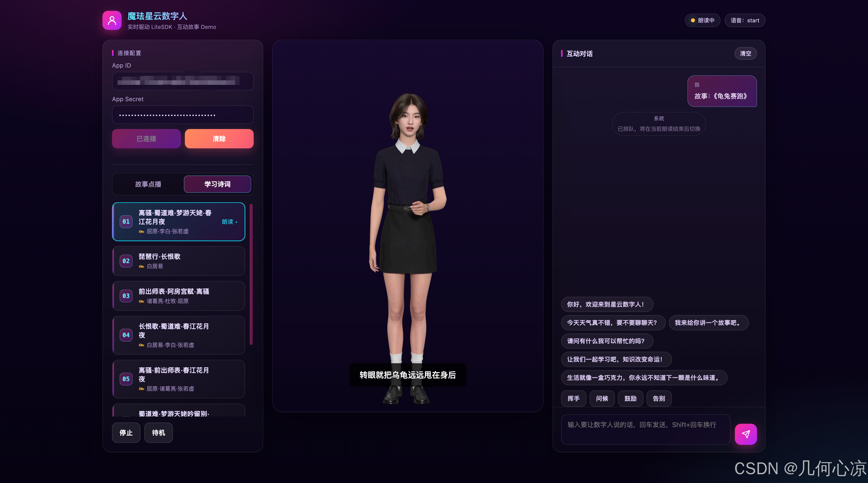
Task: Click the 停止 button
Action: 126,433
